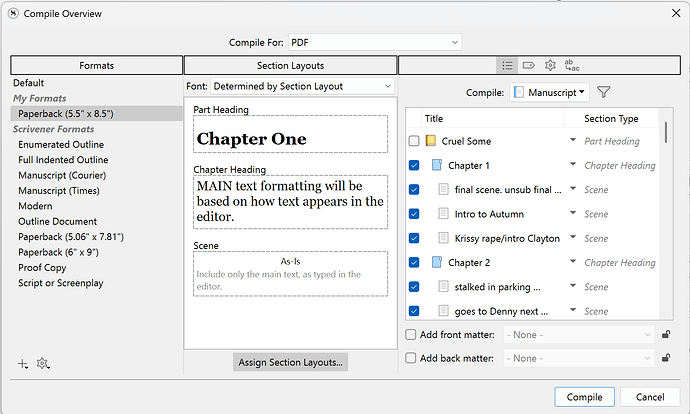The height and width of the screenshot is (414, 690).
Task: Click the Krissy scene page icon
Action: (x=444, y=238)
